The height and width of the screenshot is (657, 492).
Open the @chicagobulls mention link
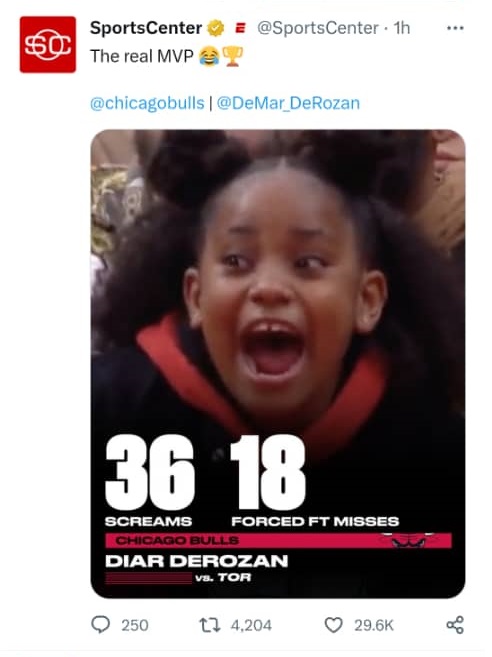point(147,103)
